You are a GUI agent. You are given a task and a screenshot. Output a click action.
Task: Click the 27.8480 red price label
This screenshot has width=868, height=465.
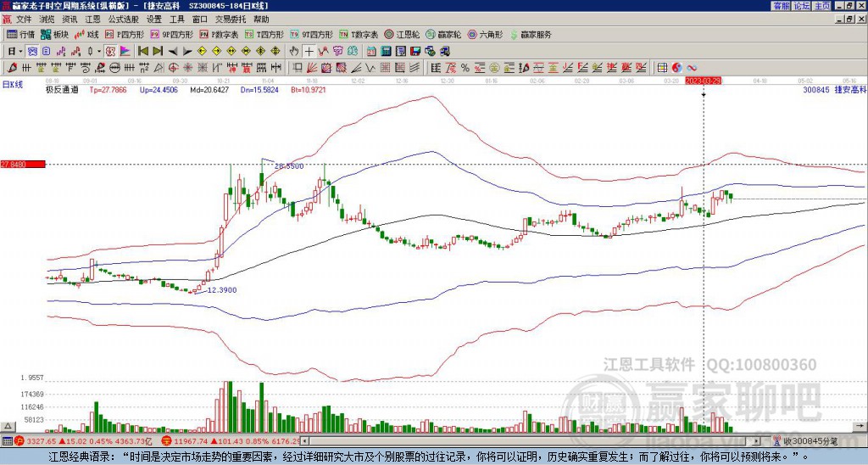(22, 164)
